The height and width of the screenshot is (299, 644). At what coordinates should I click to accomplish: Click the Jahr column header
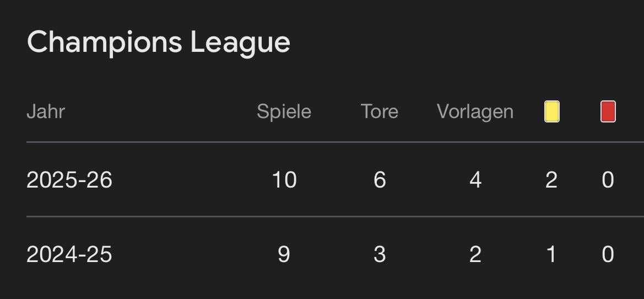(x=46, y=111)
